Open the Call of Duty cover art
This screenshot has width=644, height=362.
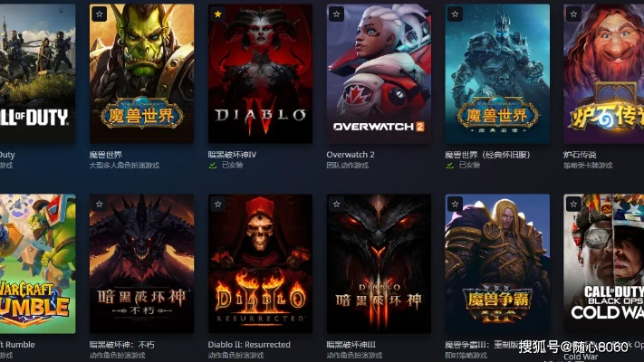pos(37,73)
